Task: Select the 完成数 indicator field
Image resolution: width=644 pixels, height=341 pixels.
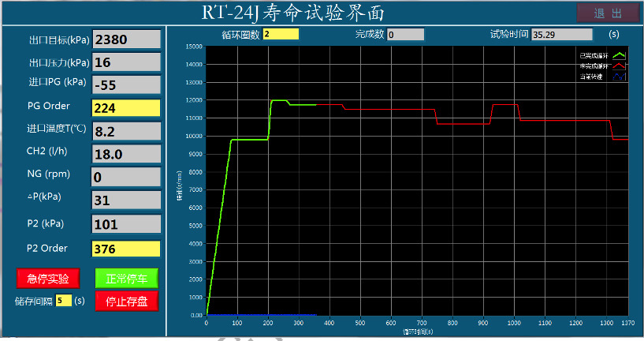Action: pyautogui.click(x=405, y=35)
